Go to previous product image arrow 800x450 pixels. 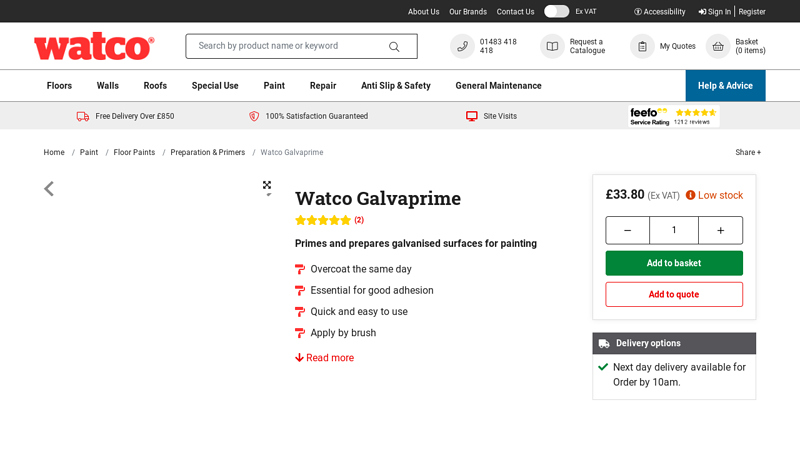(49, 188)
